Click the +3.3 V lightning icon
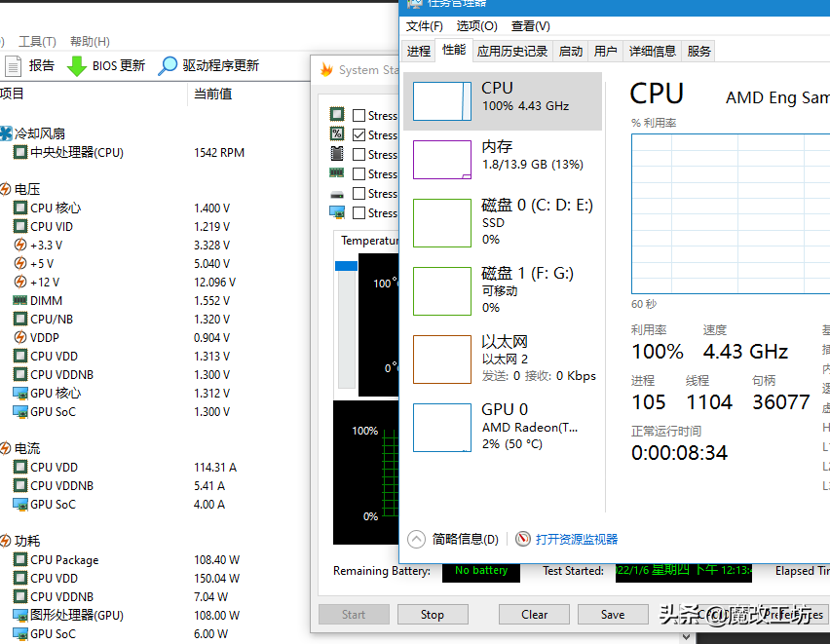830x644 pixels. [x=20, y=245]
